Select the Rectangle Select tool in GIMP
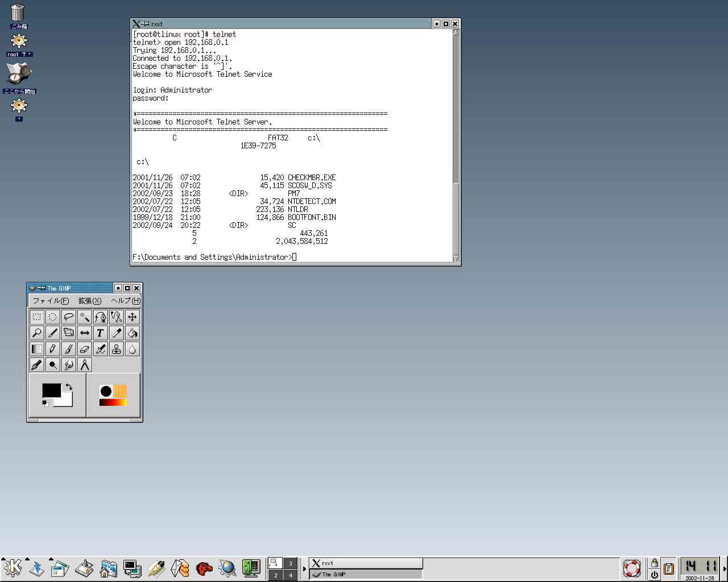Screen dimensions: 728x582 (x=37, y=317)
